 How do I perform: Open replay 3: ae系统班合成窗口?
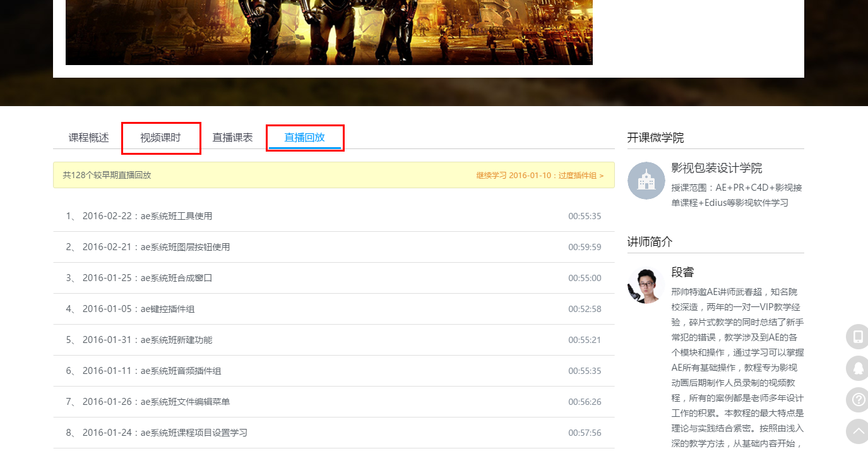click(x=176, y=278)
